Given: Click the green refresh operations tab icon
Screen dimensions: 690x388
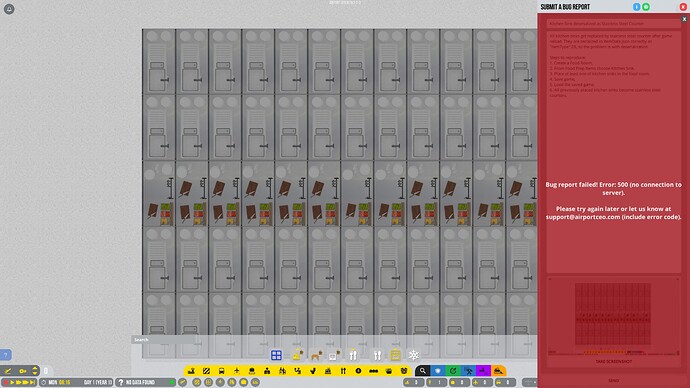Looking at the screenshot, I should 453,371.
